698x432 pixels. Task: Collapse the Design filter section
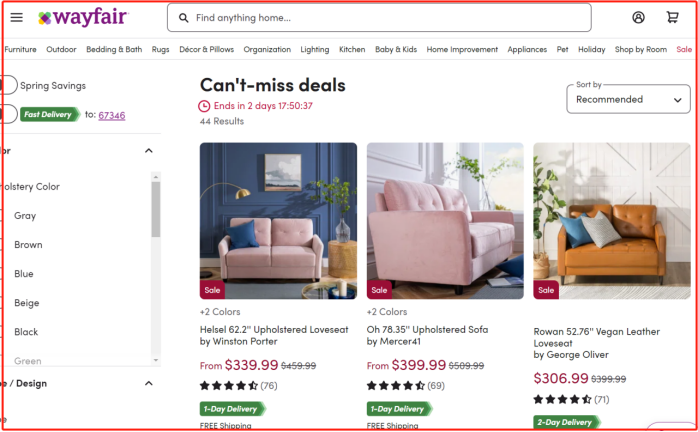pos(149,383)
